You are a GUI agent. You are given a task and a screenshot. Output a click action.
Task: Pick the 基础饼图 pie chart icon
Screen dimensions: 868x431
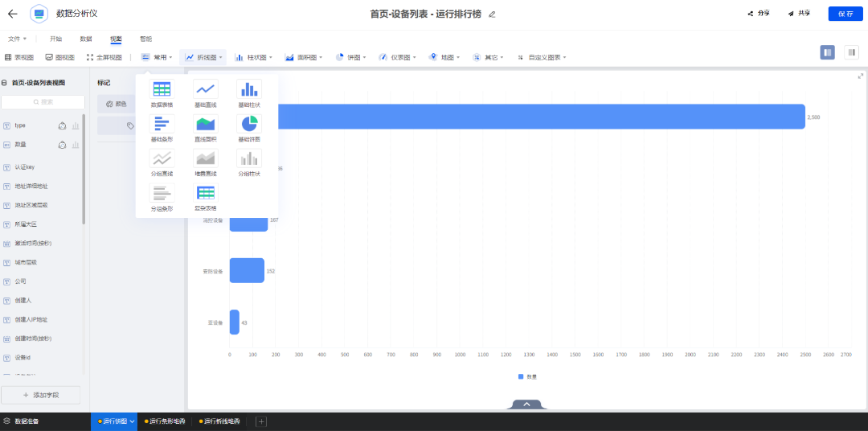(249, 124)
